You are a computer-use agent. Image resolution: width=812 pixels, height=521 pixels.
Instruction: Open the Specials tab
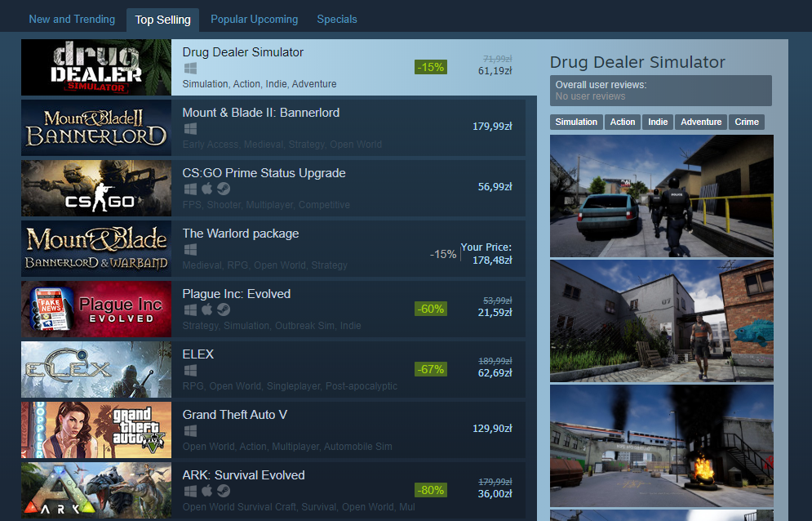click(x=337, y=19)
